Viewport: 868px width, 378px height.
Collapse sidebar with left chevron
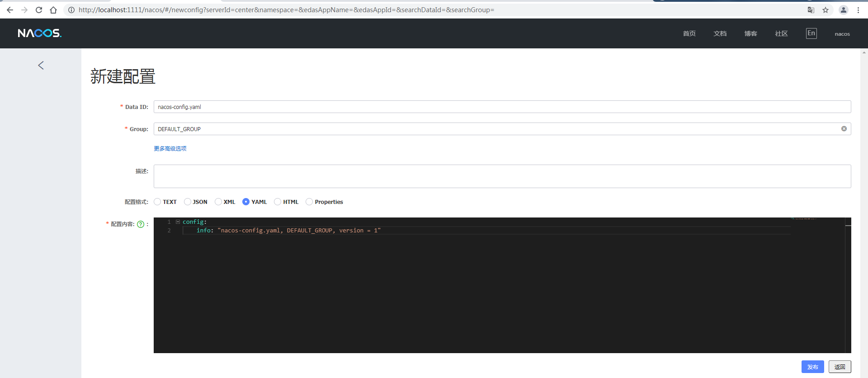coord(41,66)
